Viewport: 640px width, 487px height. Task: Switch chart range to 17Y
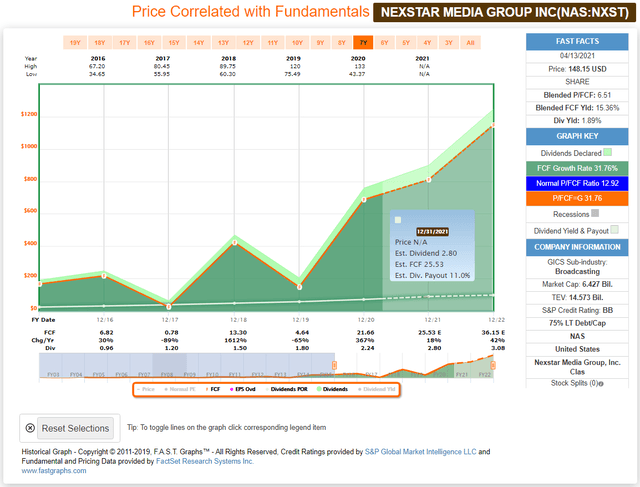click(x=124, y=42)
